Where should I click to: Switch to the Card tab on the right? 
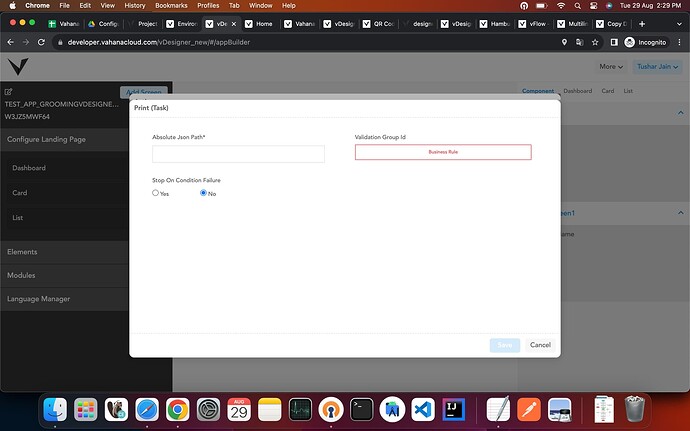(x=608, y=91)
